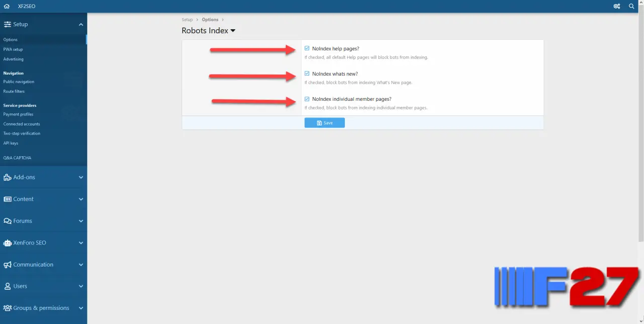
Task: Open the search icon in top-right corner
Action: (x=631, y=6)
